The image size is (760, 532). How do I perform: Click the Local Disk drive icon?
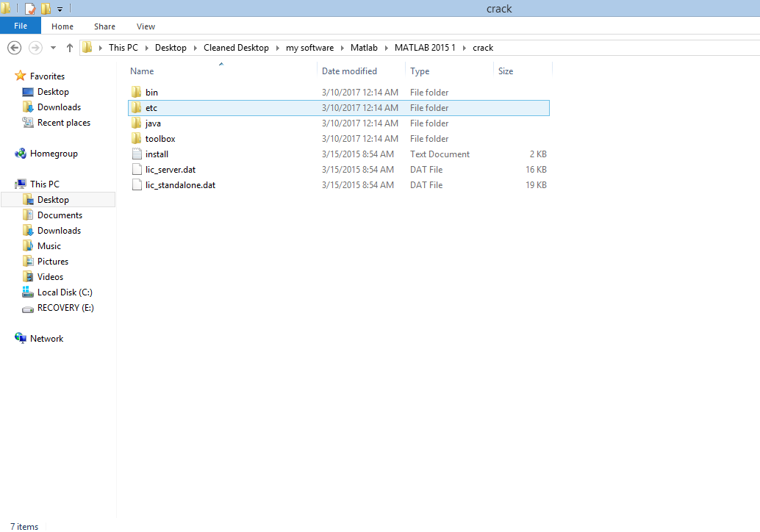coord(28,292)
